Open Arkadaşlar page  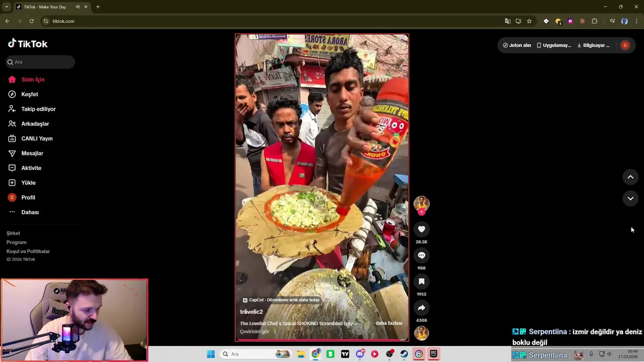click(x=29, y=124)
